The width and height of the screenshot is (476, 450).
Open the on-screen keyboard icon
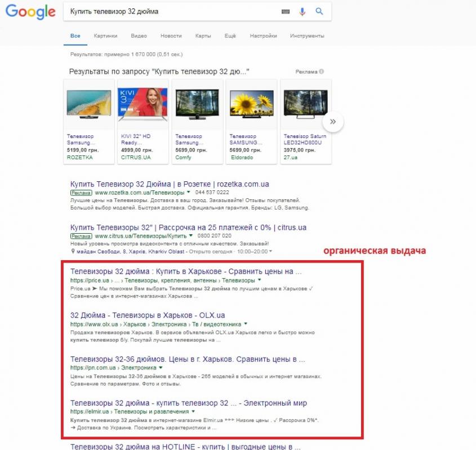[x=286, y=12]
